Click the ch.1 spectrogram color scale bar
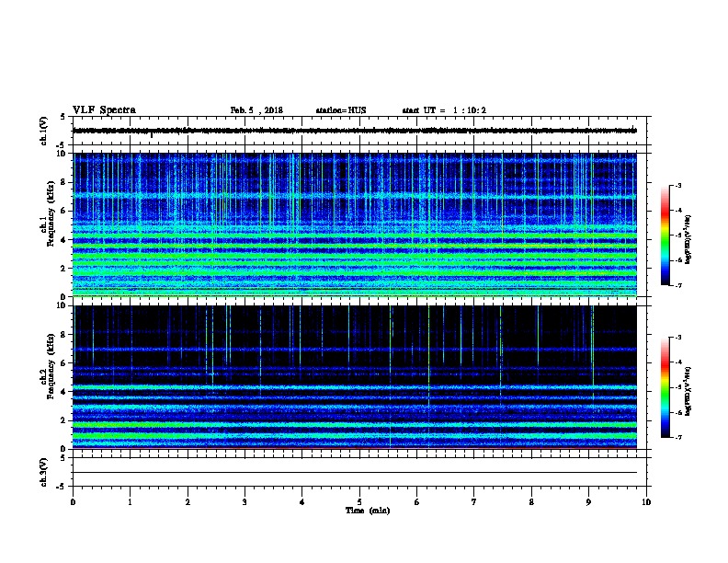Image resolution: width=728 pixels, height=563 pixels. tap(665, 236)
